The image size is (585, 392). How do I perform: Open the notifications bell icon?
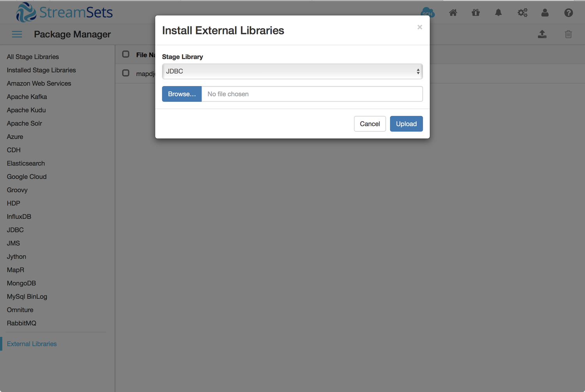click(x=498, y=12)
